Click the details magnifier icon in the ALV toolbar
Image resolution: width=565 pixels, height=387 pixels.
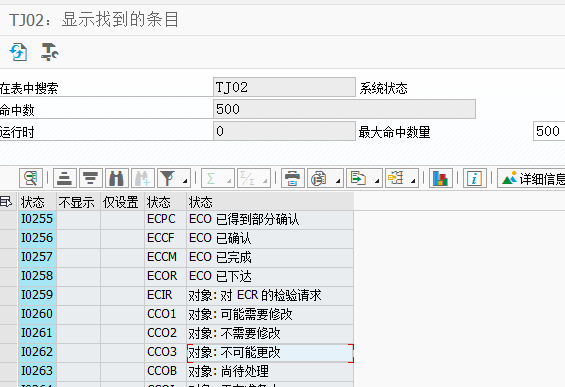pos(31,178)
